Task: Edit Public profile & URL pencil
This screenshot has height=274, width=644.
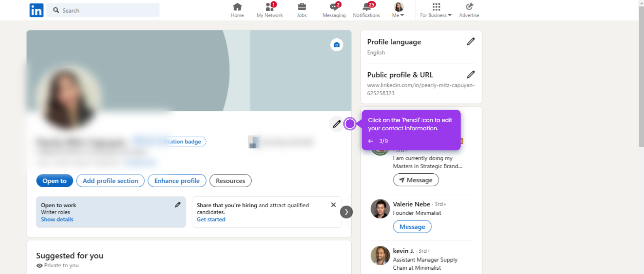Action: (x=471, y=75)
